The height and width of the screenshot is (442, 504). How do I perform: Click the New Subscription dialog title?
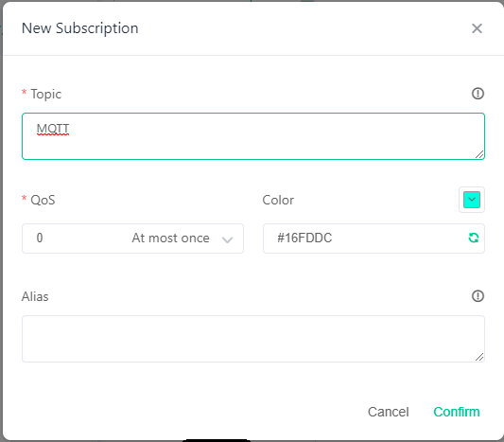coord(80,28)
